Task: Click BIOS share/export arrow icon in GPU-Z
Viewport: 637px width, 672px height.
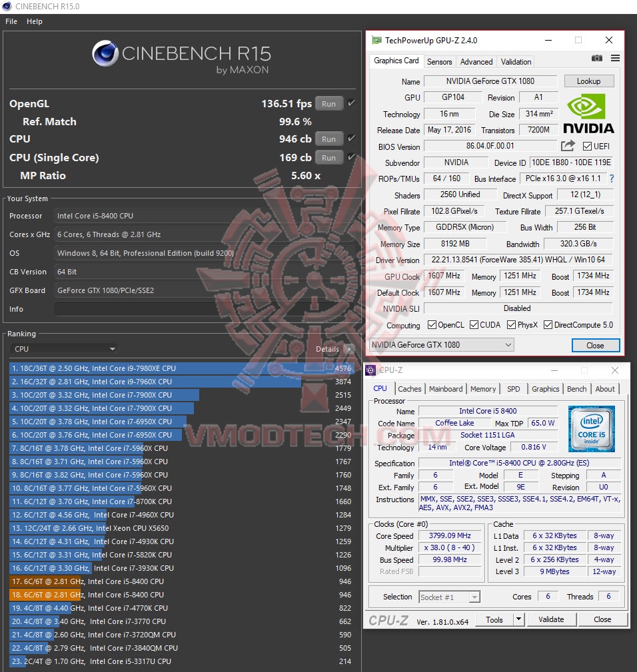Action: (568, 146)
